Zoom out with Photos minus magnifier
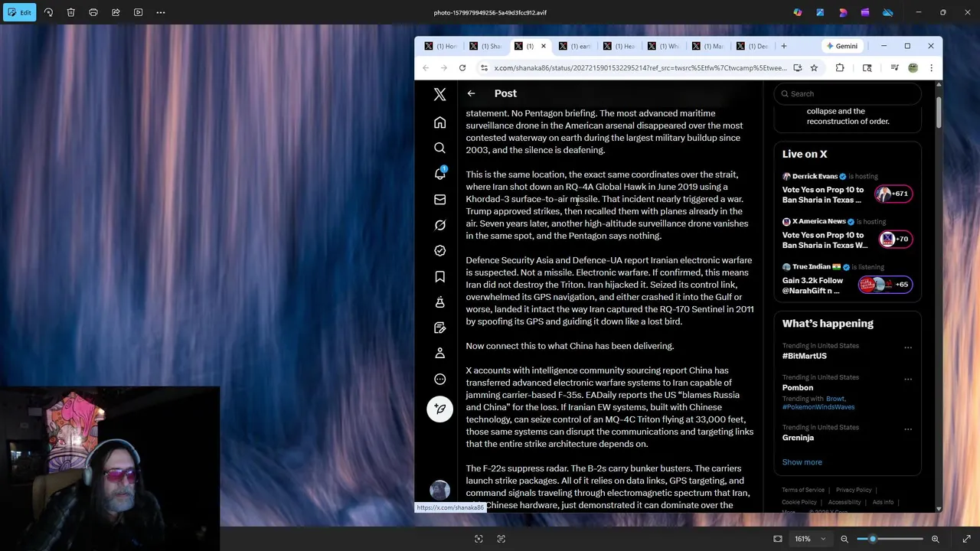The height and width of the screenshot is (551, 980). point(844,539)
